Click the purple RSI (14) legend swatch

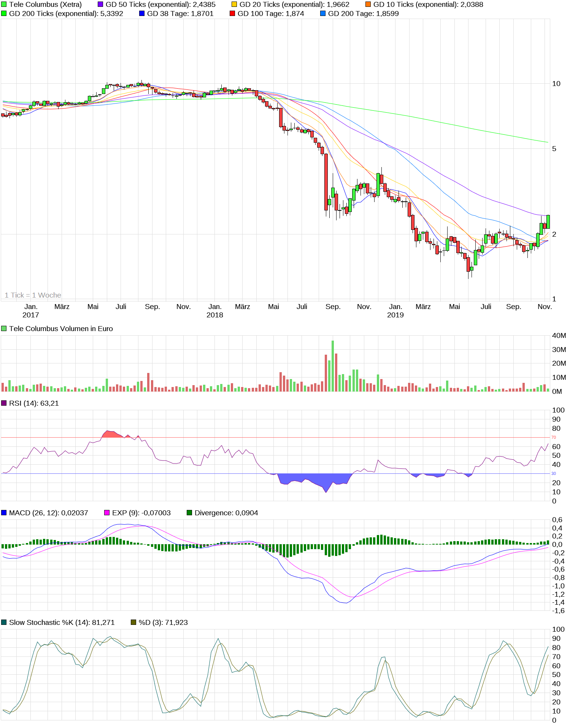click(4, 403)
